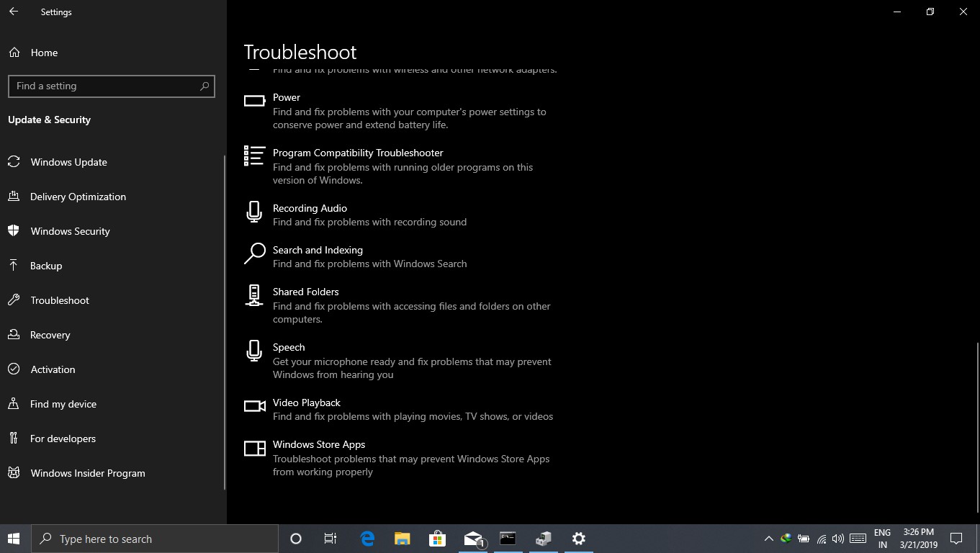The height and width of the screenshot is (553, 980).
Task: Click the Recording Audio microphone icon
Action: pos(254,212)
